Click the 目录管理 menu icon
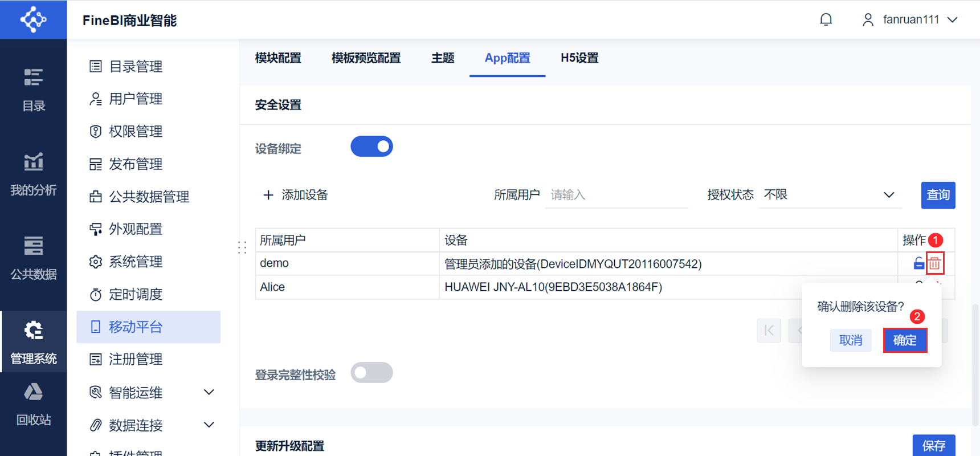The width and height of the screenshot is (980, 456). [x=96, y=67]
